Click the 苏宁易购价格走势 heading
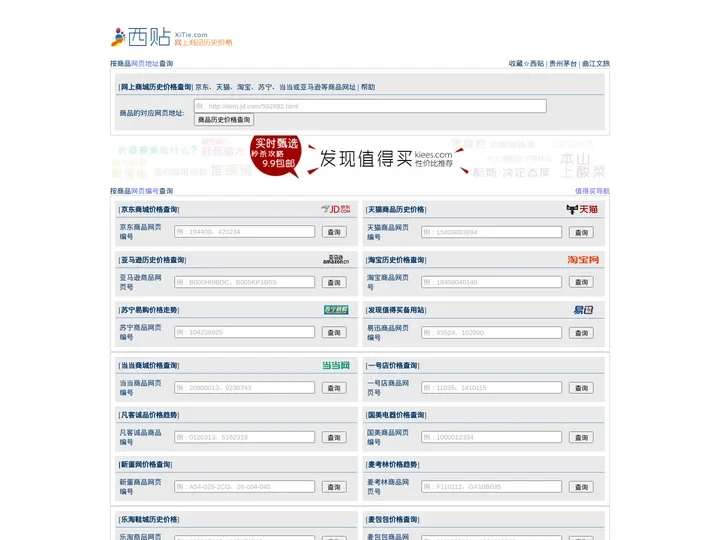The width and height of the screenshot is (720, 540). [x=149, y=310]
